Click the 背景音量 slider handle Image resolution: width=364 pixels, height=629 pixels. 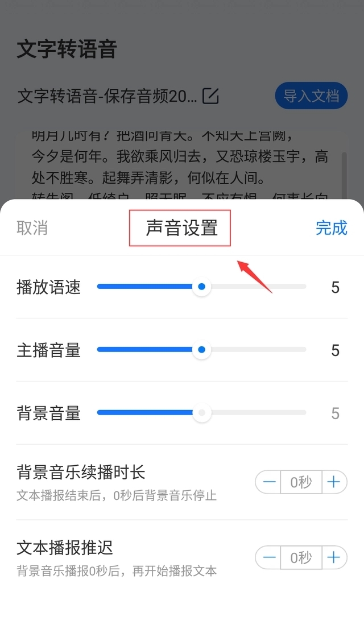coord(201,412)
